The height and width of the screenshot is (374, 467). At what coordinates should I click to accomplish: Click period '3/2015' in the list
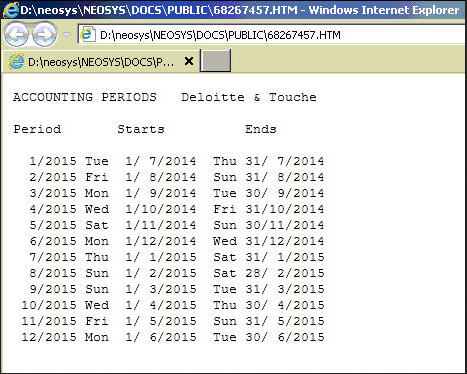53,193
